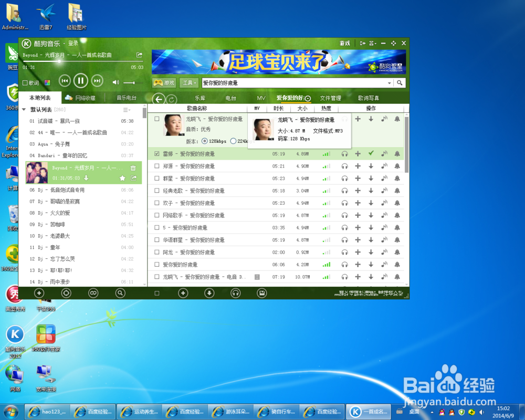Click the save icon below results

click(x=262, y=293)
